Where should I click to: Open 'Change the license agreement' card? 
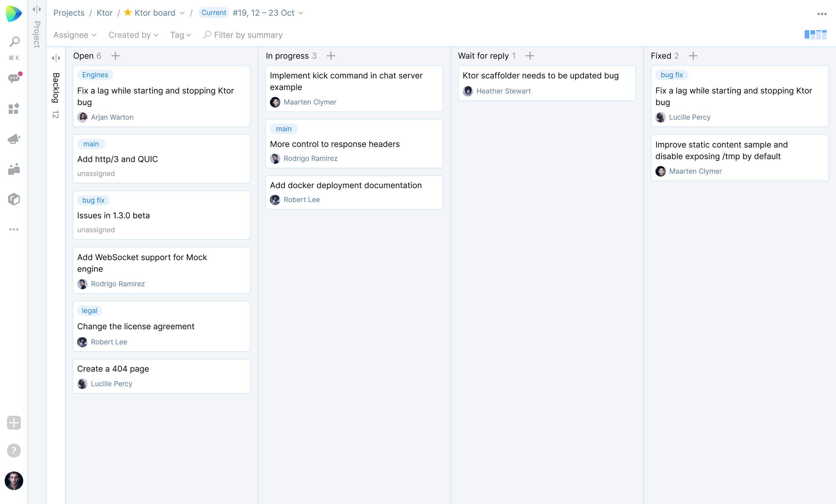[161, 326]
